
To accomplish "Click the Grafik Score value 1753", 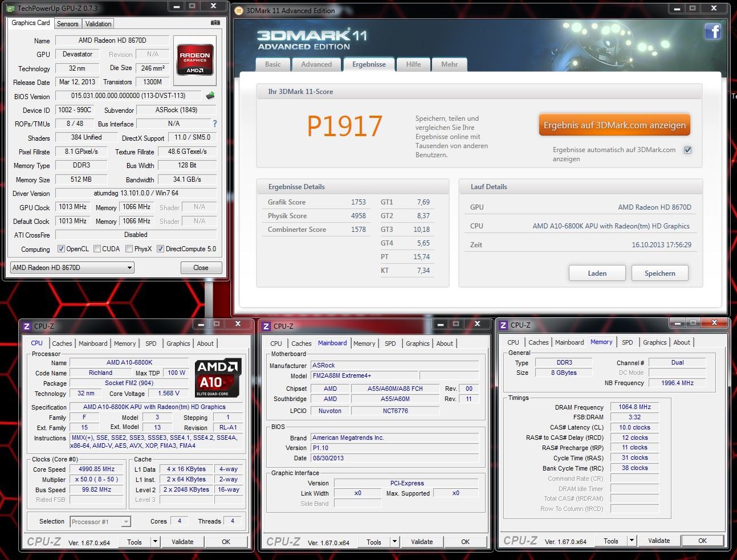I will [359, 202].
